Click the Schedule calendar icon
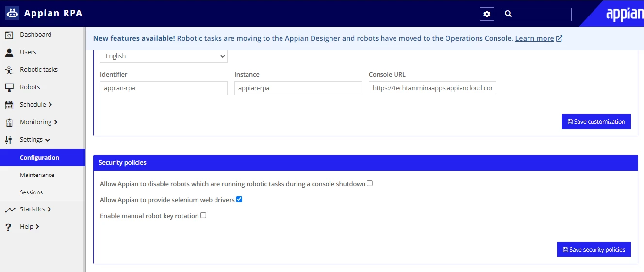The height and width of the screenshot is (272, 644). pyautogui.click(x=9, y=105)
